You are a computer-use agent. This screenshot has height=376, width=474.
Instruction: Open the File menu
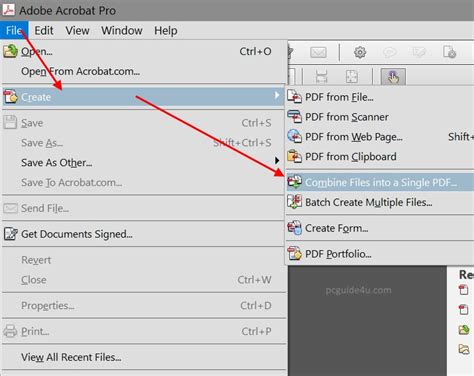14,31
